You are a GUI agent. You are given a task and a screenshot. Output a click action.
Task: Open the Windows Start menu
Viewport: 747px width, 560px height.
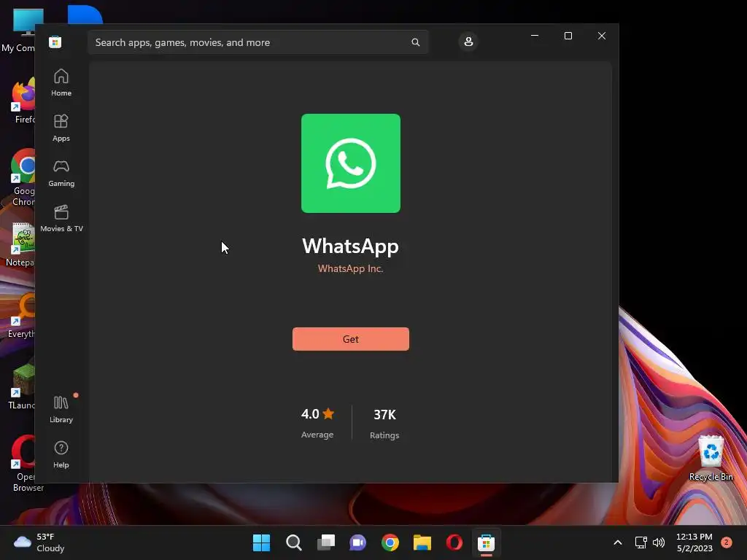[x=261, y=542]
